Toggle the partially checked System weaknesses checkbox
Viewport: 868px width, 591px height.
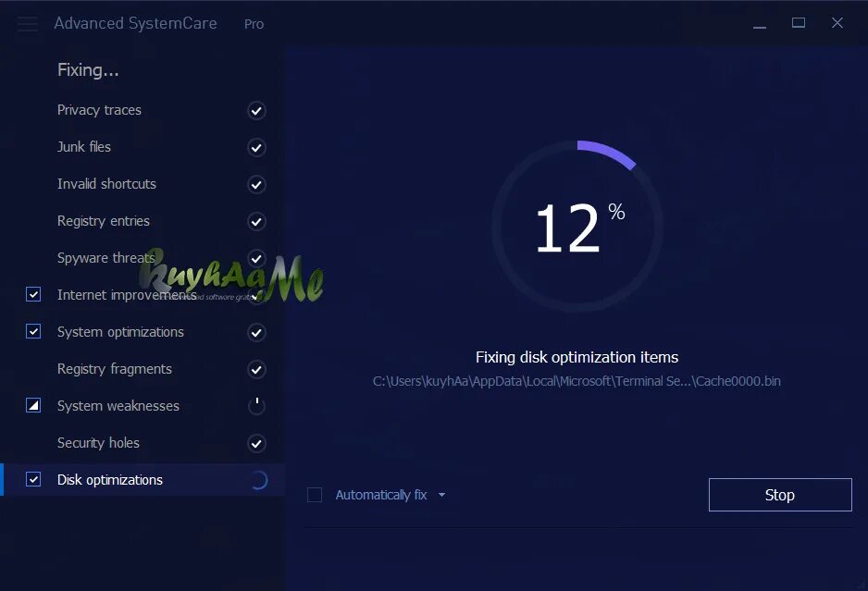33,406
